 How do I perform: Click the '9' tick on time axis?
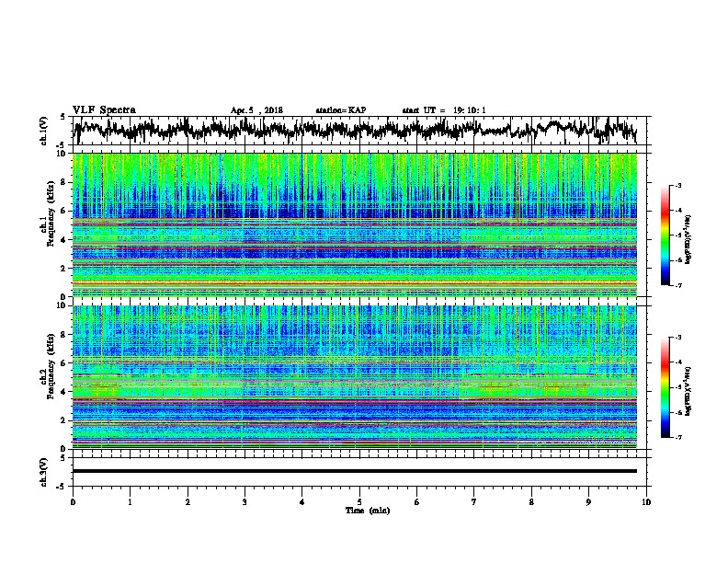588,502
